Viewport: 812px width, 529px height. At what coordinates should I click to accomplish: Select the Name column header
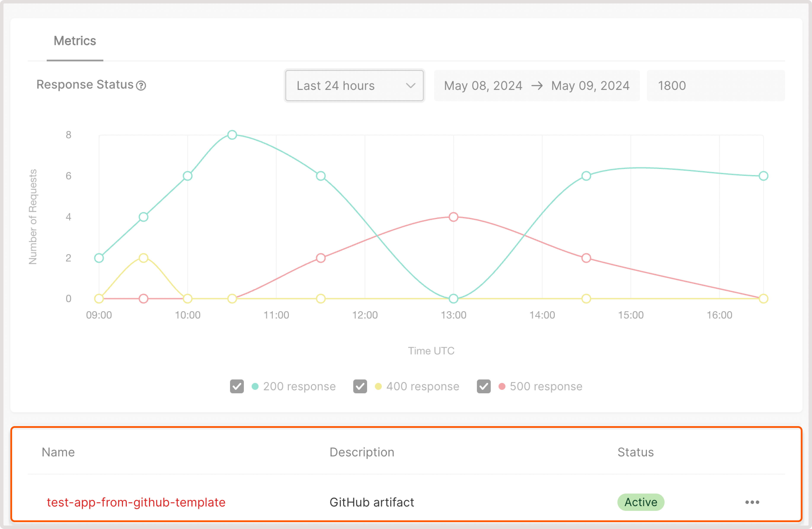coord(58,452)
